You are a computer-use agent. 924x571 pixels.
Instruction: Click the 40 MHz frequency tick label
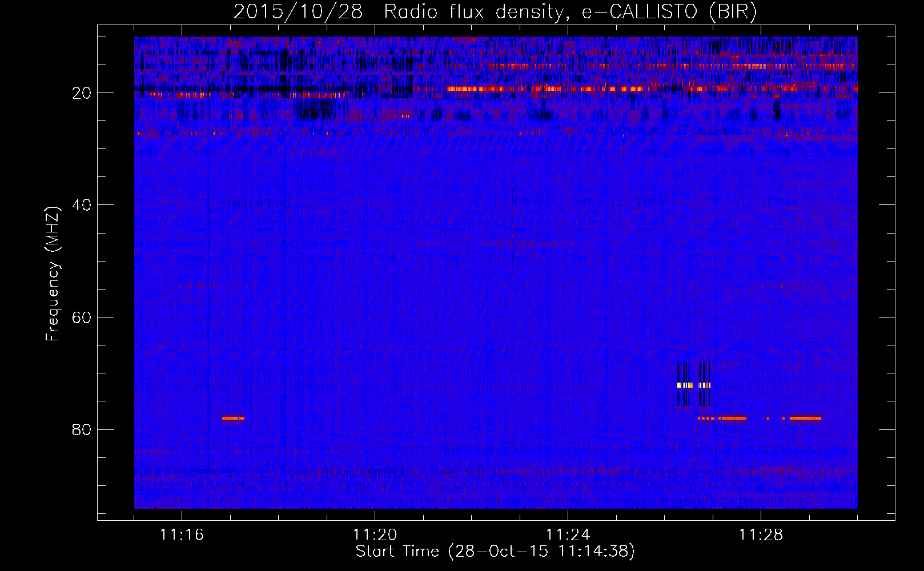pyautogui.click(x=82, y=205)
